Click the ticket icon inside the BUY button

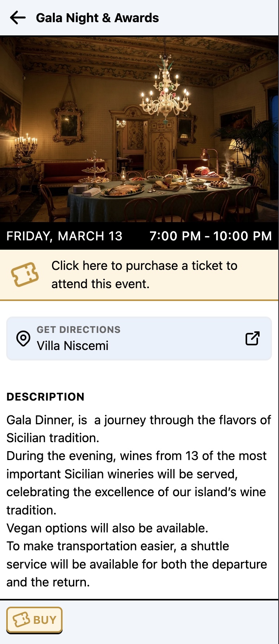(x=22, y=620)
